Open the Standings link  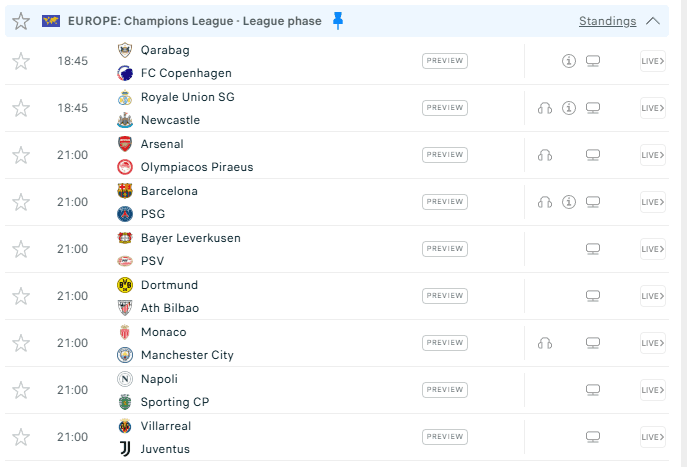point(607,21)
